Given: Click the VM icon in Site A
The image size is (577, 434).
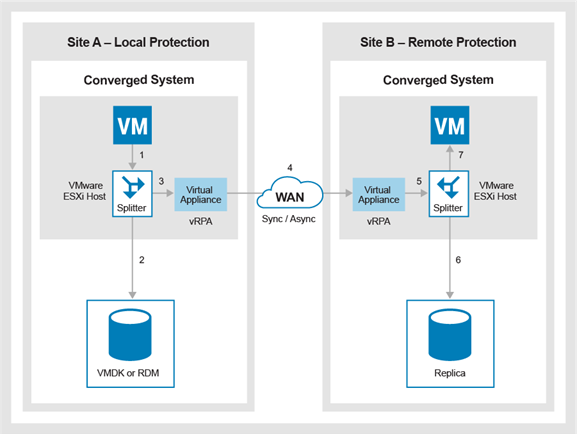Looking at the screenshot, I should click(x=132, y=125).
